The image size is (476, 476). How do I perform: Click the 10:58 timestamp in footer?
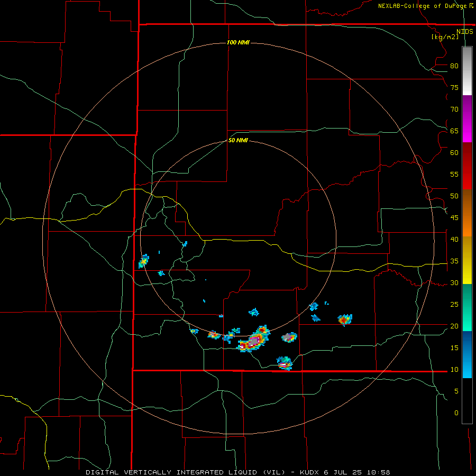tap(378, 472)
